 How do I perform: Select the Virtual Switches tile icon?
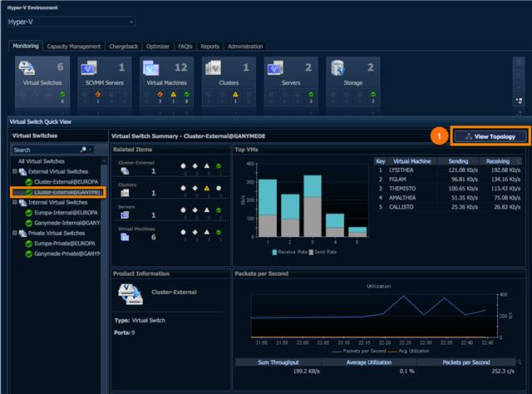coord(27,68)
